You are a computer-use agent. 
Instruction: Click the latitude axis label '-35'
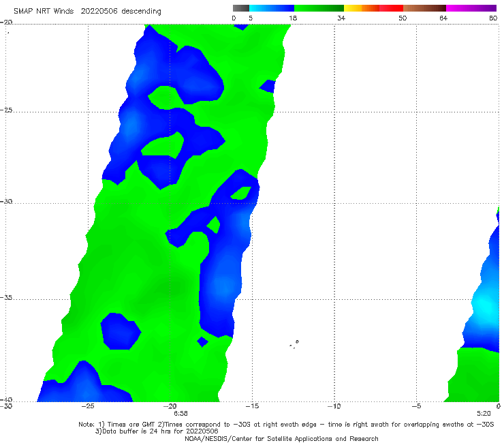6,298
